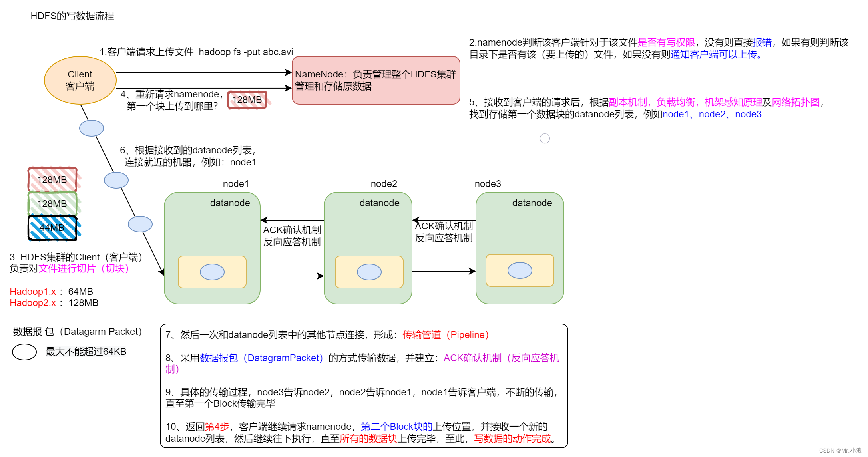Select the green 128MB block on left

(x=52, y=204)
